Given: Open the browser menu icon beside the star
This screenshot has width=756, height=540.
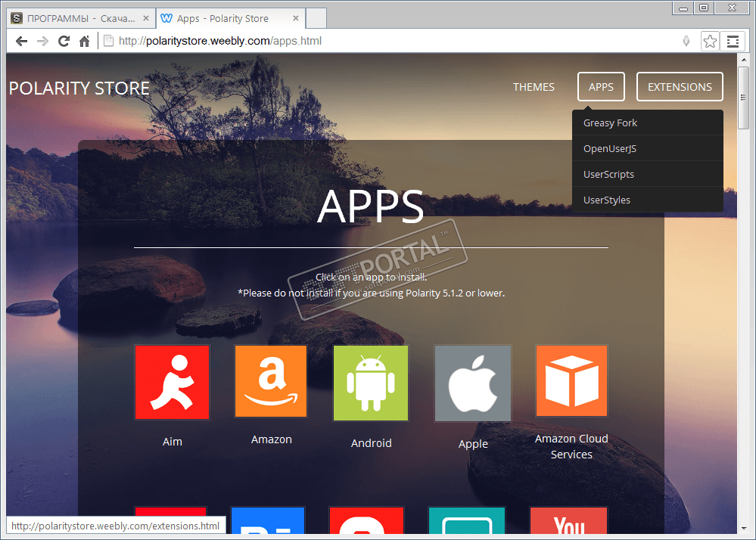Looking at the screenshot, I should coord(733,42).
